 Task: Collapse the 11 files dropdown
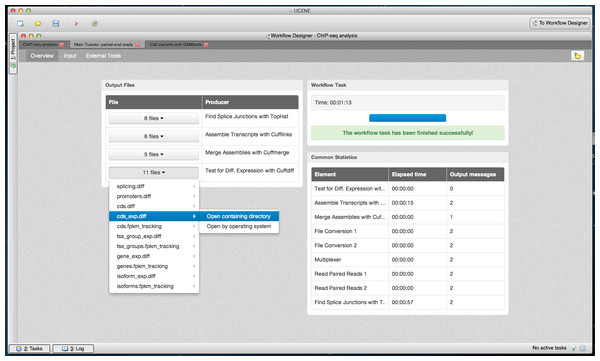pos(153,172)
